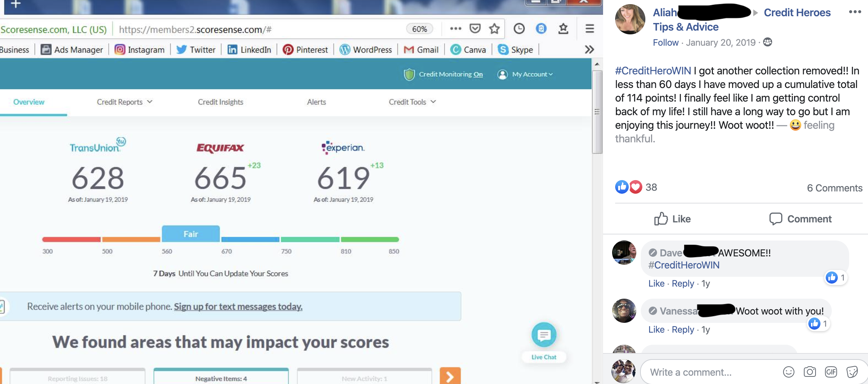Like Dave's AWESOME comment
Viewport: 868px width, 384px height.
click(x=656, y=284)
